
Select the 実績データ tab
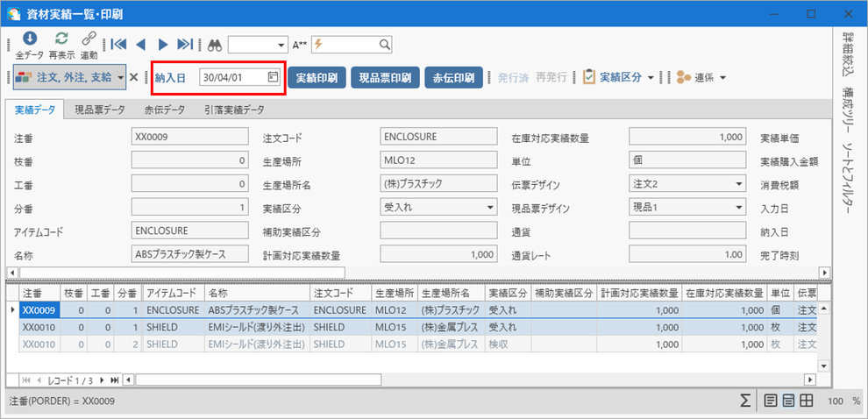(35, 110)
